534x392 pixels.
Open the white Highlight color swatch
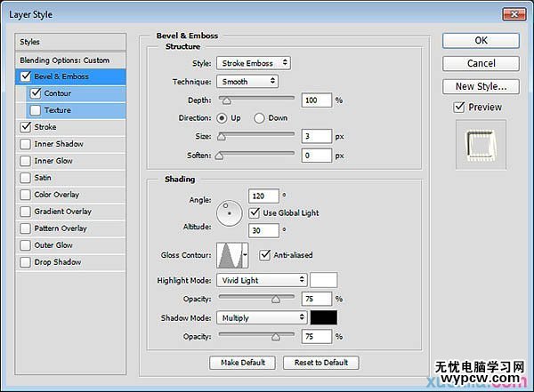(x=324, y=280)
